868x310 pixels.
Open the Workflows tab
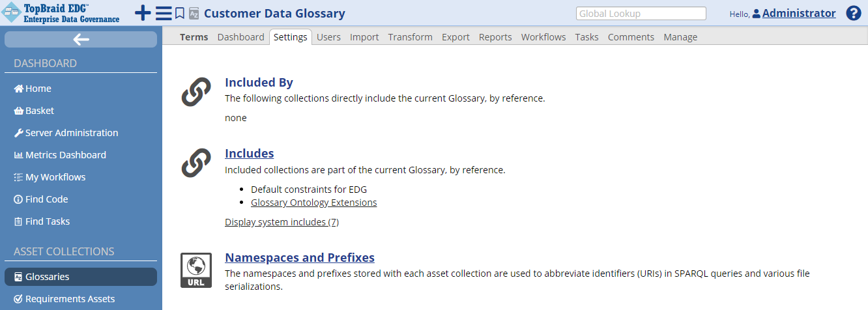[543, 37]
